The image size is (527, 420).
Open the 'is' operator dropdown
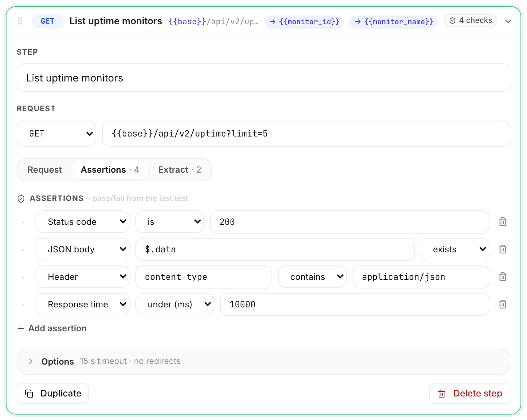coord(170,222)
